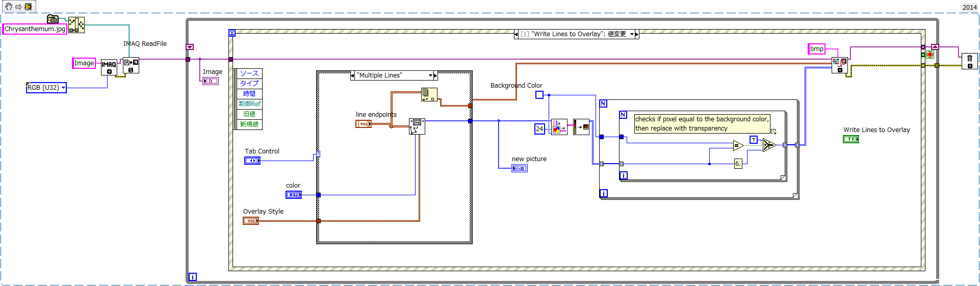Viewport: 980px width, 286px height.
Task: Select the 新規値 event data node item
Action: point(249,124)
